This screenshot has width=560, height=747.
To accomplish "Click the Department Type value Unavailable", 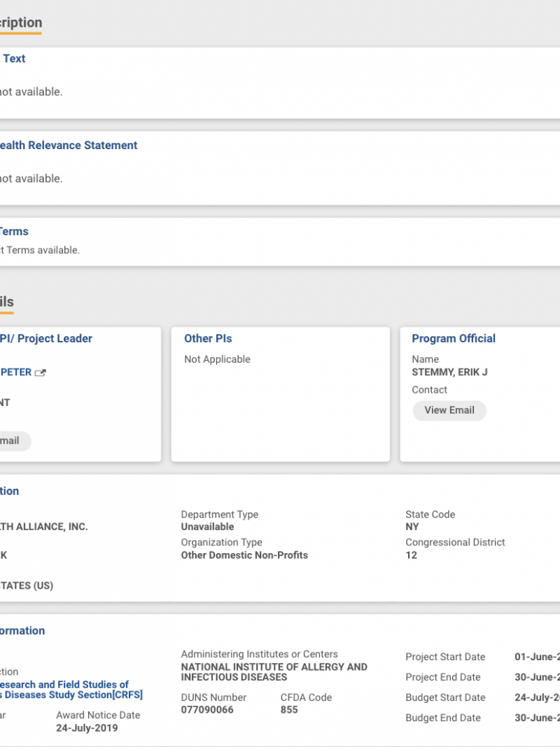I will 207,526.
